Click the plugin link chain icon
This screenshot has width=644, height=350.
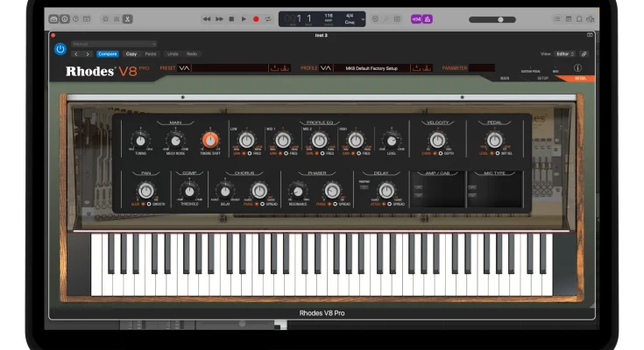pyautogui.click(x=584, y=53)
